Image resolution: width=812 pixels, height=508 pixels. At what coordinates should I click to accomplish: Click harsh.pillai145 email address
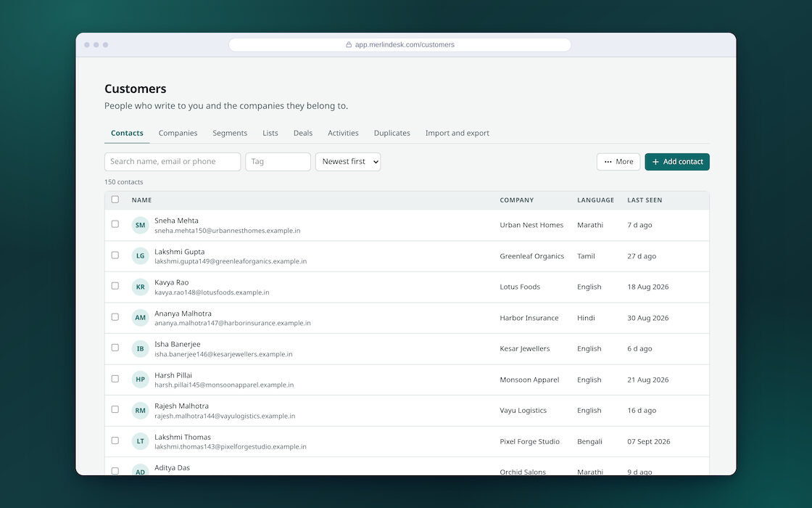[224, 385]
